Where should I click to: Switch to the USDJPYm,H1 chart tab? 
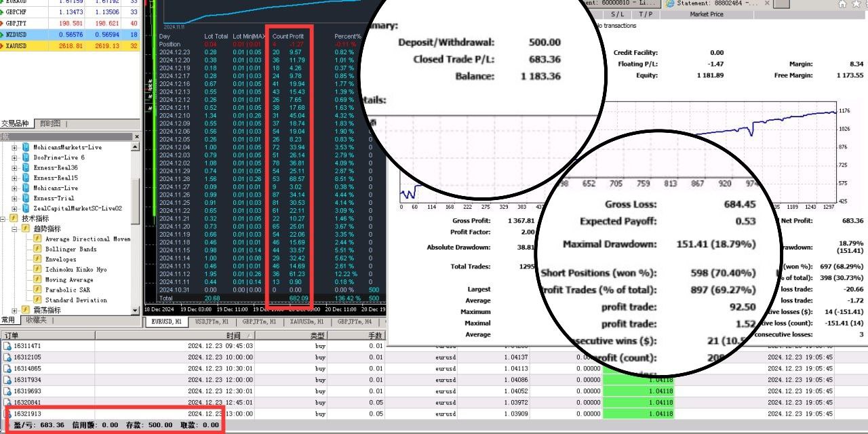pos(211,321)
